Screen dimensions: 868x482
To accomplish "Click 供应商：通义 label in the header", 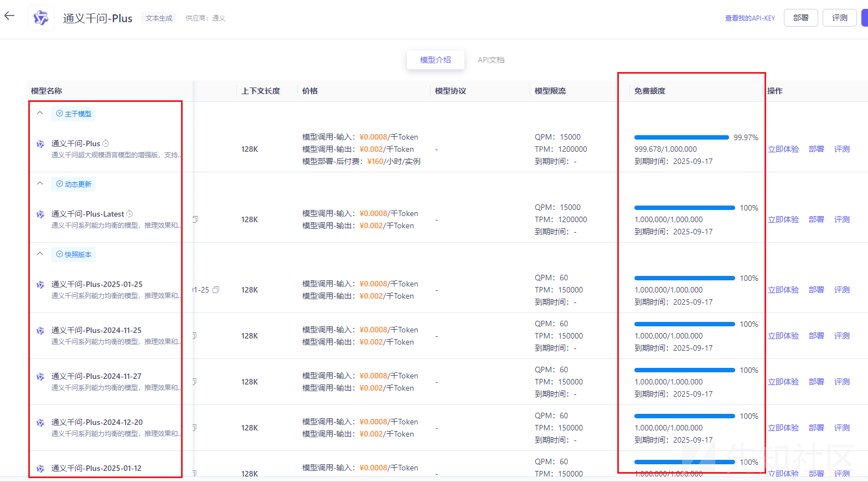I will [205, 18].
